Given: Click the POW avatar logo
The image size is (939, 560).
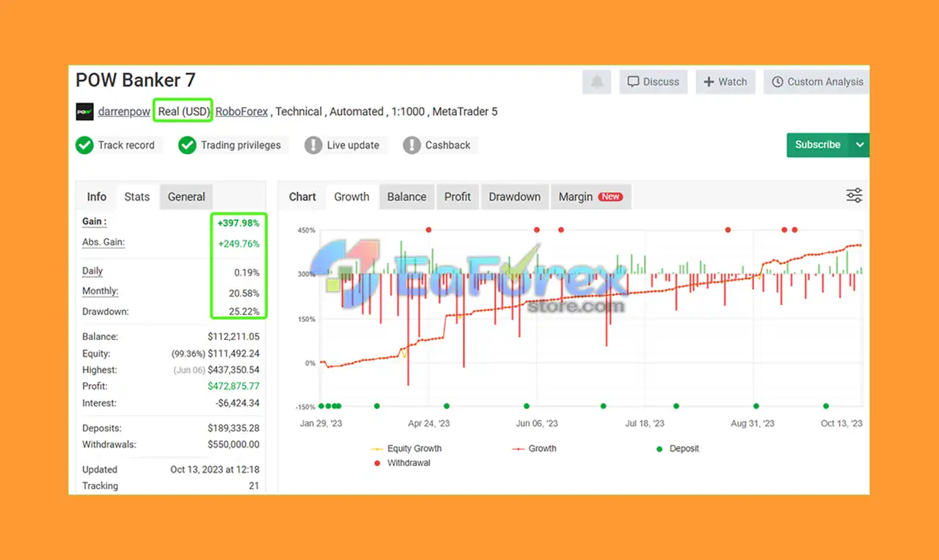Looking at the screenshot, I should [84, 112].
